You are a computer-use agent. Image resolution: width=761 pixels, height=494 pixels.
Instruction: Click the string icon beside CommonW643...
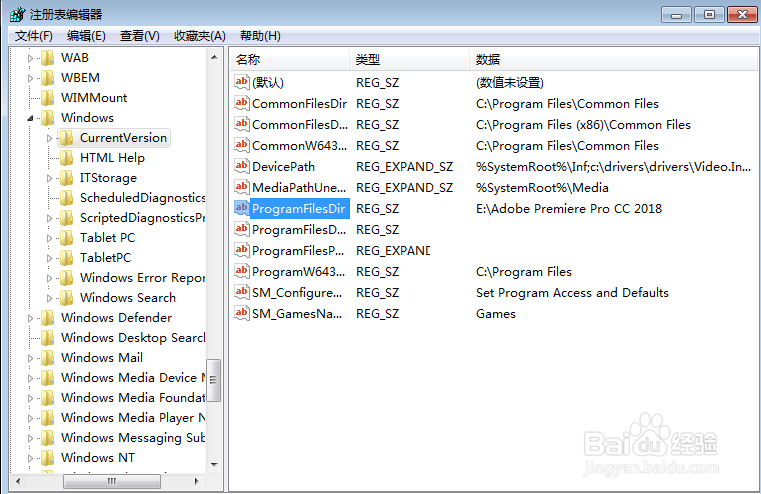(241, 145)
